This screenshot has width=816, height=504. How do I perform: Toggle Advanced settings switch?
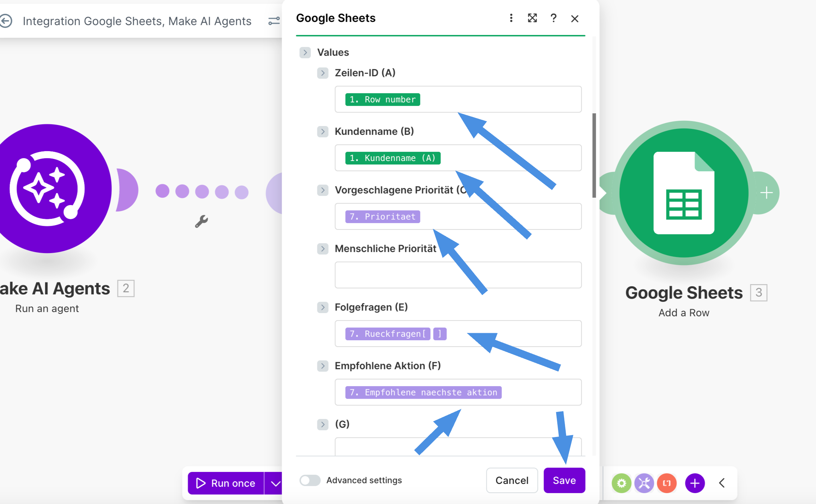coord(310,480)
